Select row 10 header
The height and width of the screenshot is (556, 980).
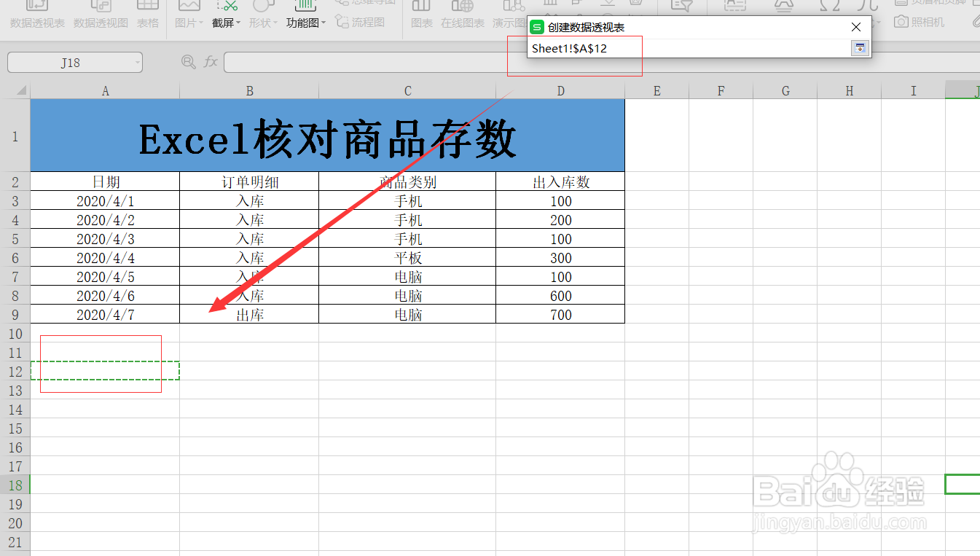click(15, 333)
